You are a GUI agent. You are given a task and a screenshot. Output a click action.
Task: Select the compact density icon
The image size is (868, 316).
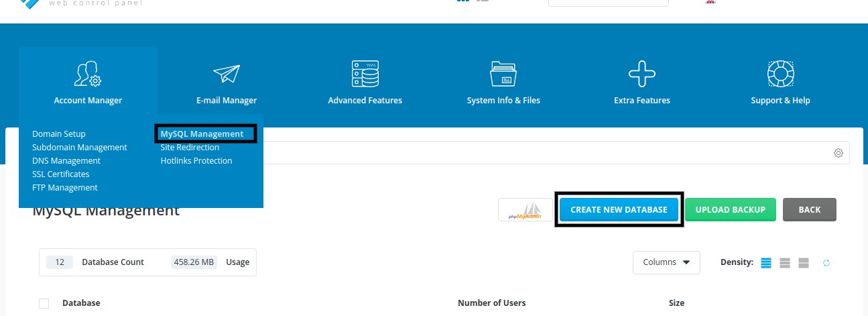coord(766,262)
